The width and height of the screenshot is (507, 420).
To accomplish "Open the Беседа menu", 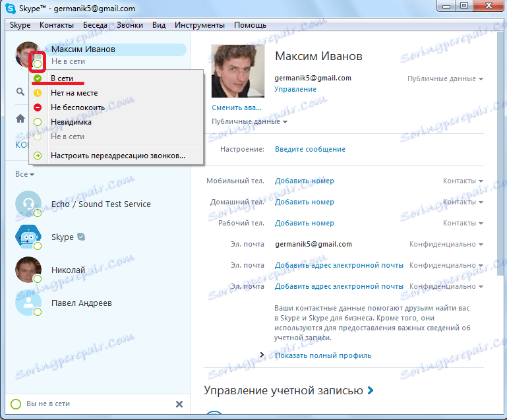I will 95,25.
